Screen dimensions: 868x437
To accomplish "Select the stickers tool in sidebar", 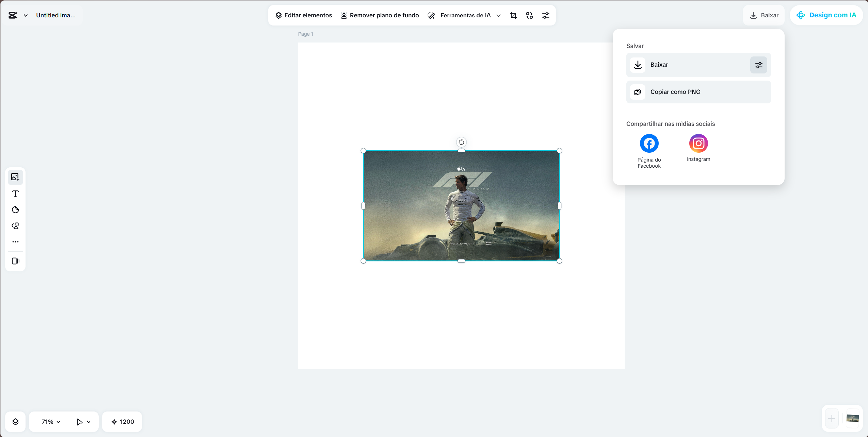I will pyautogui.click(x=15, y=210).
